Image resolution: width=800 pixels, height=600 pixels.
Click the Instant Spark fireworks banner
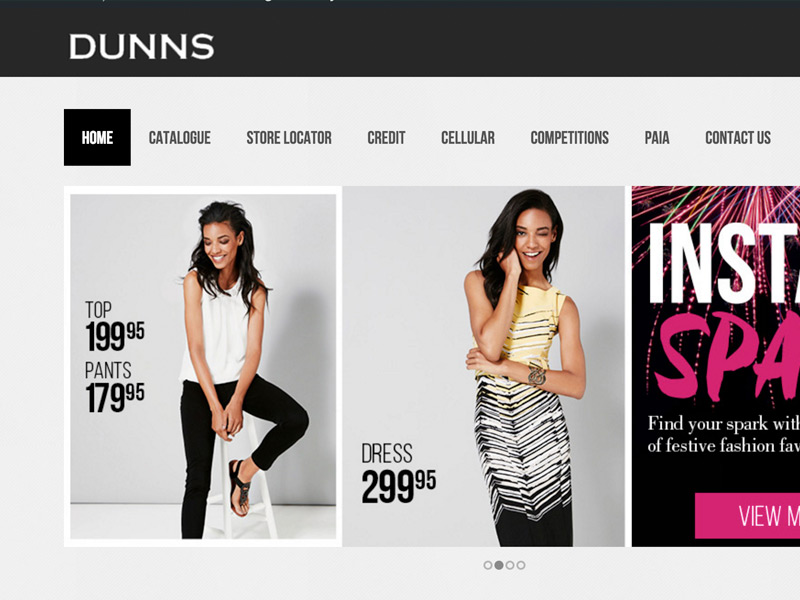[716, 366]
